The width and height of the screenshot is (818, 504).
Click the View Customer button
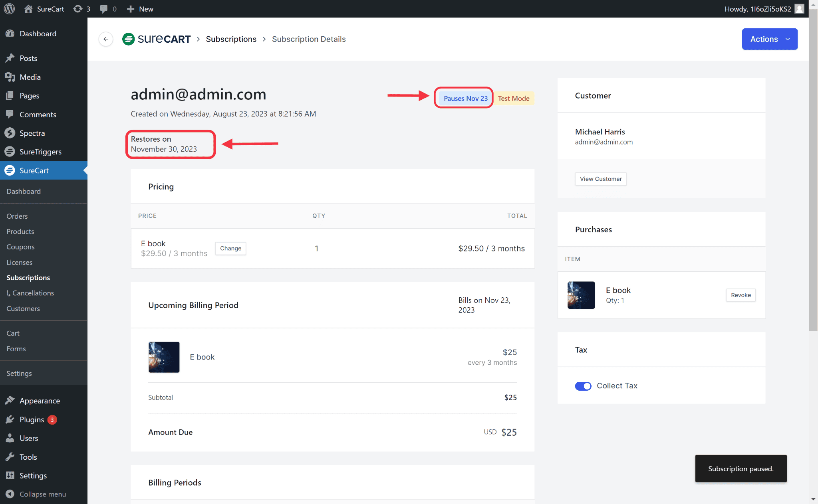[x=600, y=179]
